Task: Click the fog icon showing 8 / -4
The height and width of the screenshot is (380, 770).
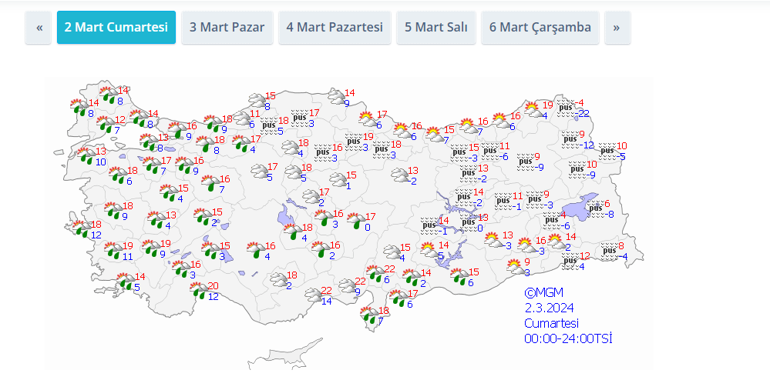Action: (x=609, y=251)
